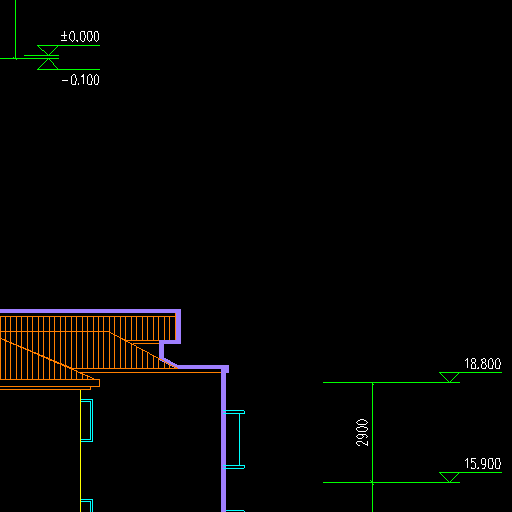Select the purple roof top outline
The height and width of the screenshot is (512, 512).
90,312
